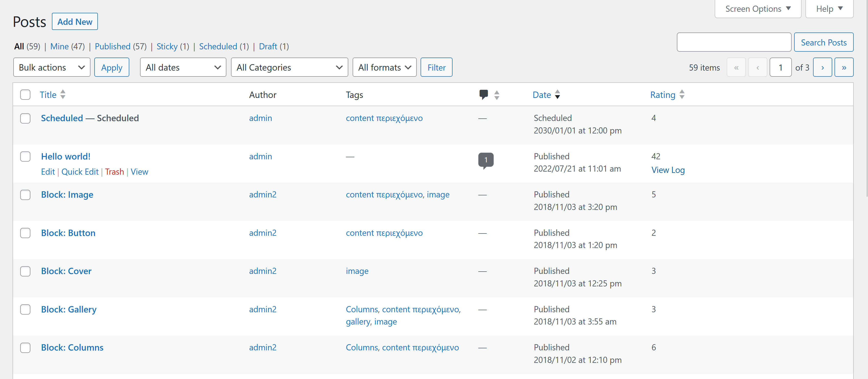This screenshot has height=379, width=868.
Task: Click sort arrows beside comments icon
Action: (x=496, y=95)
